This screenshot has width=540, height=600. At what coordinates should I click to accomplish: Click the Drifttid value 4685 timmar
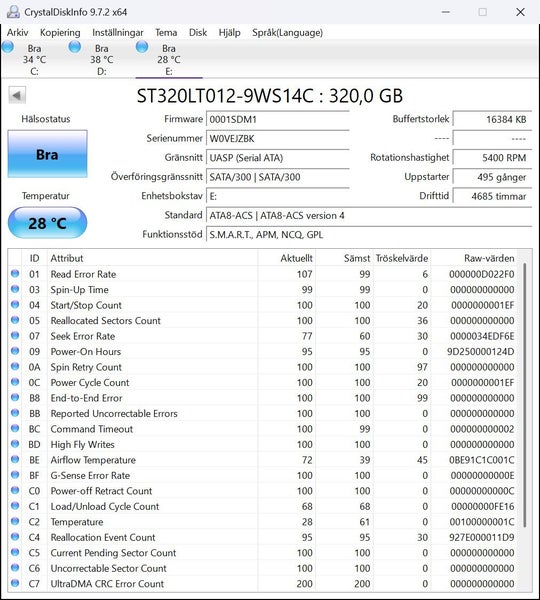click(492, 196)
